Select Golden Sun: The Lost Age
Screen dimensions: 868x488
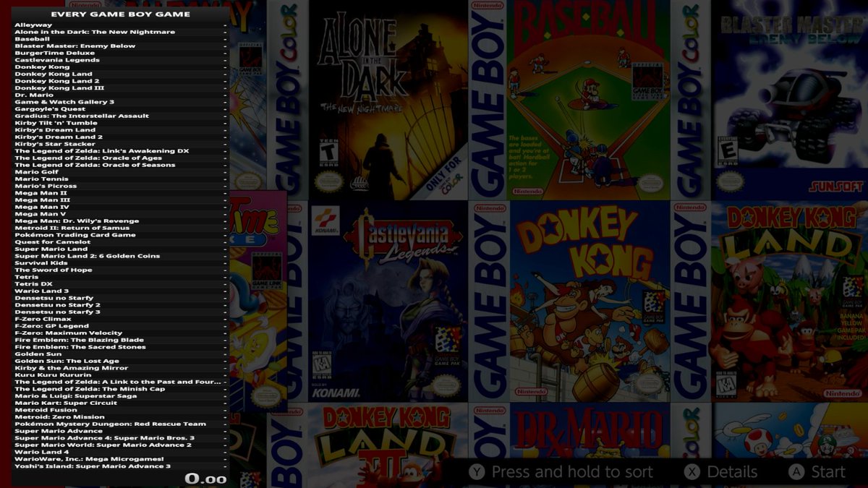point(121,361)
